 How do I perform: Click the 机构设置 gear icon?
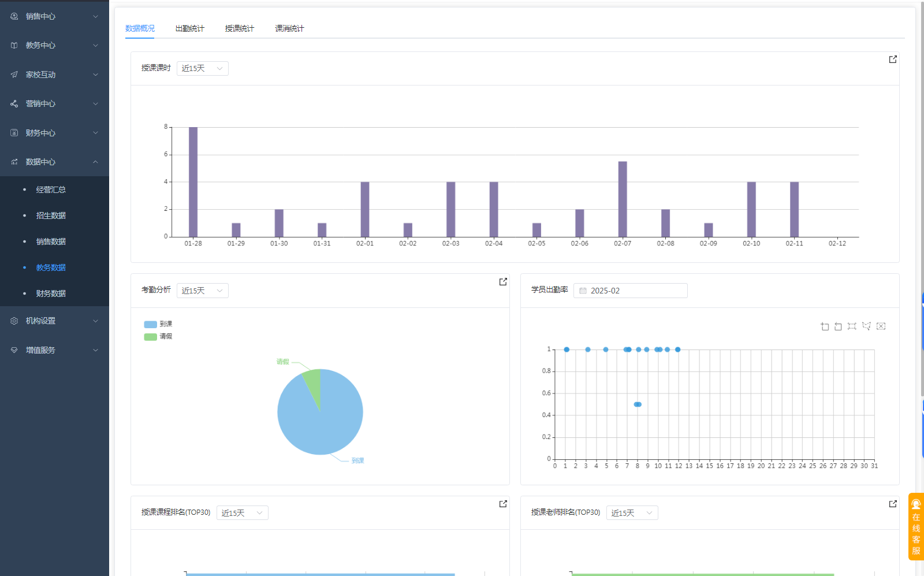point(14,321)
